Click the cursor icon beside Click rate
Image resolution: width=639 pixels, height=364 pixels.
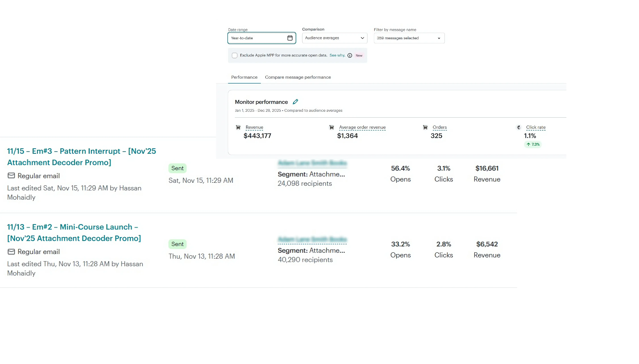click(519, 127)
